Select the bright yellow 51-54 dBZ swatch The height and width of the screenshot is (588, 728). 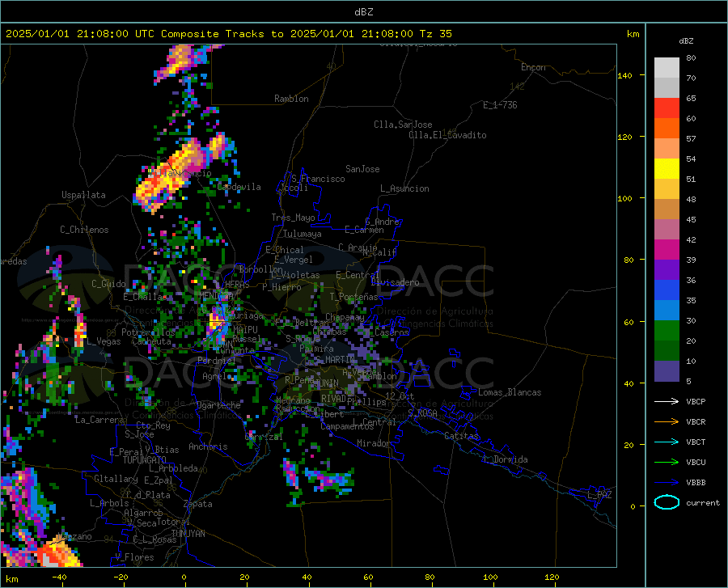667,169
